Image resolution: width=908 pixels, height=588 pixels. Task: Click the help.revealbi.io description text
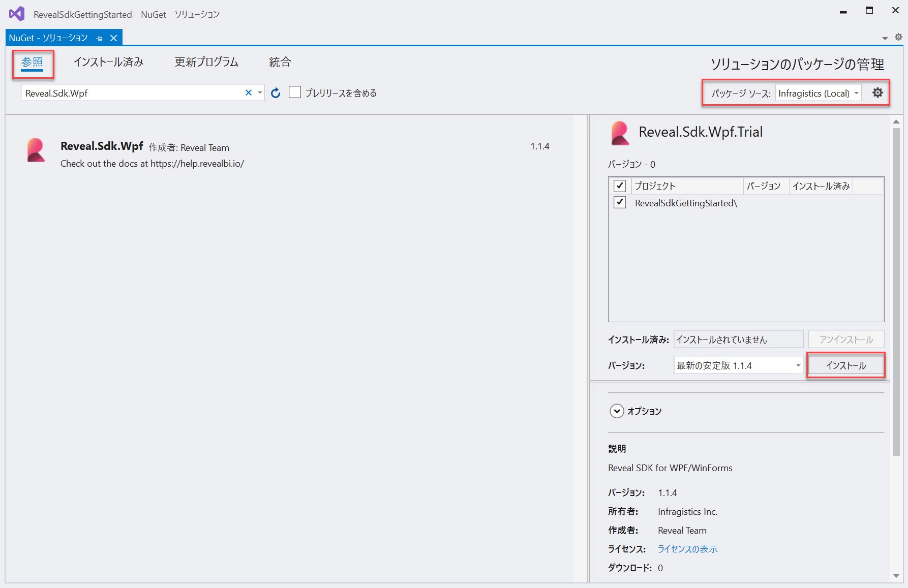tap(152, 164)
